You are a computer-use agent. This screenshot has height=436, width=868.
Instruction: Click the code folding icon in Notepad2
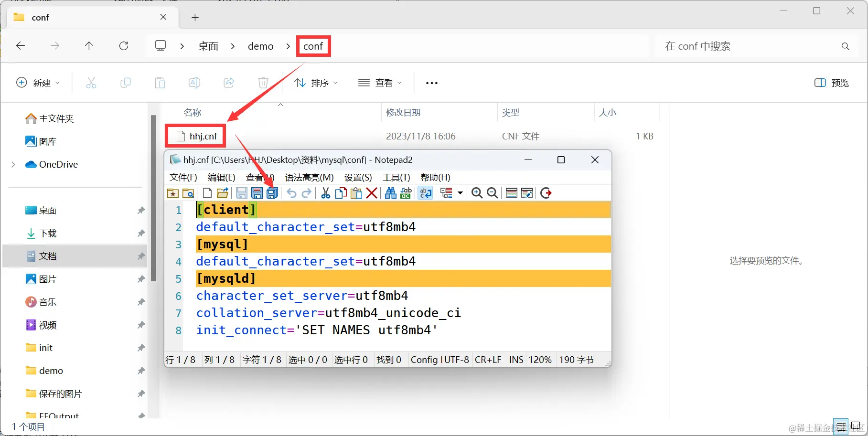pos(446,193)
